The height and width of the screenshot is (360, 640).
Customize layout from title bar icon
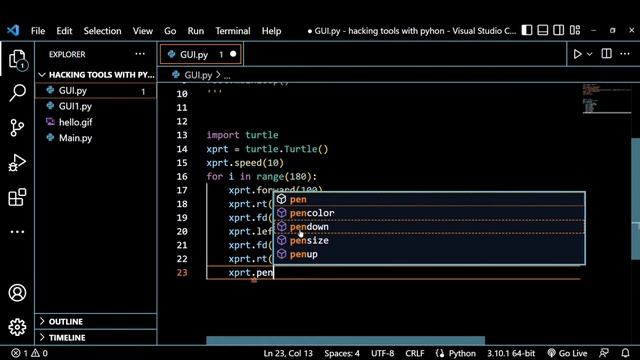tap(575, 30)
